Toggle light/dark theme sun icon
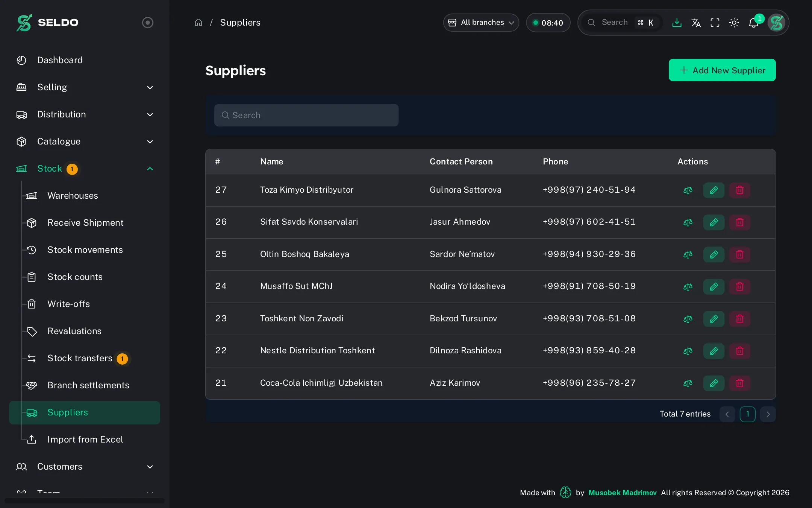The width and height of the screenshot is (812, 508). coord(734,23)
